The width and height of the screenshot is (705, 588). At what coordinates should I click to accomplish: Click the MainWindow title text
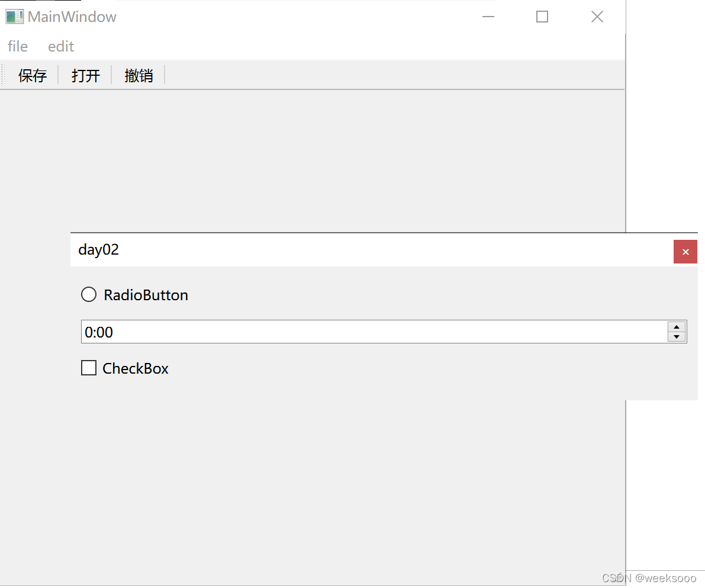[x=72, y=17]
